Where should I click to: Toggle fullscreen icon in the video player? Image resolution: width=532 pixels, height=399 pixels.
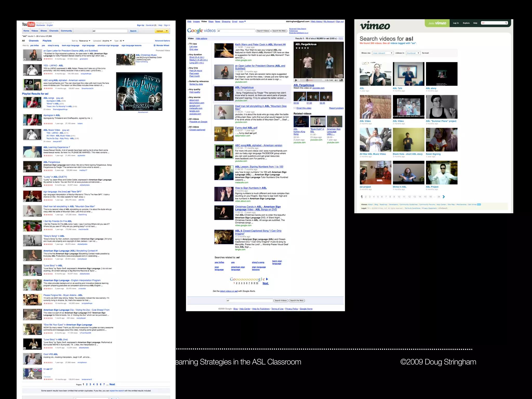(341, 80)
